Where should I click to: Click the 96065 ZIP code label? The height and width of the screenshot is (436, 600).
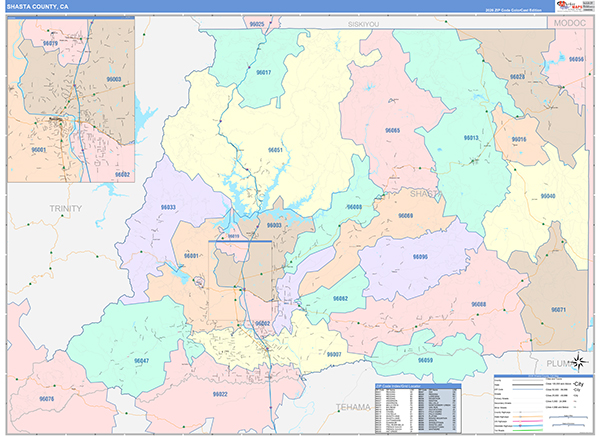[x=392, y=131]
